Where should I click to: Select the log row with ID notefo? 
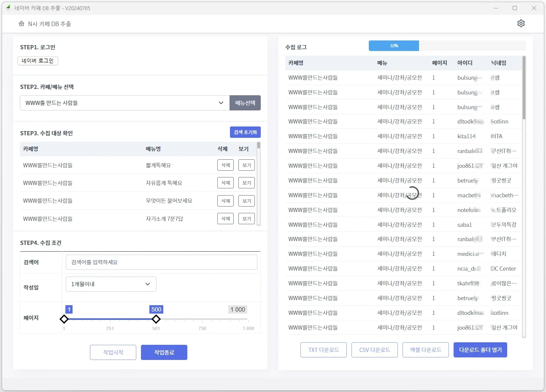click(x=403, y=210)
